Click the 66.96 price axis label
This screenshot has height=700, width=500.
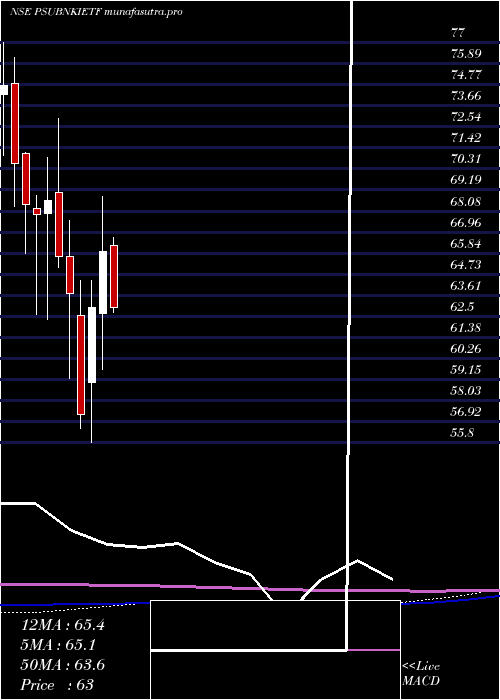[x=466, y=223]
